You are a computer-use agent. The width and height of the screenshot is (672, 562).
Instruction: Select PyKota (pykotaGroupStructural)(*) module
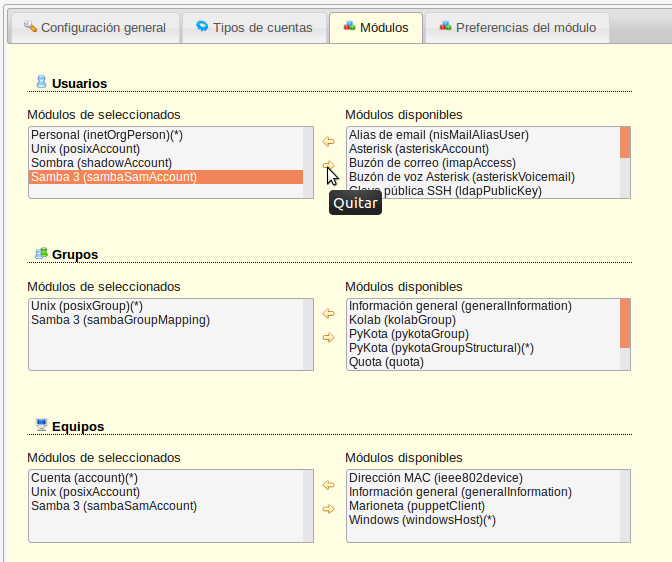[483, 348]
